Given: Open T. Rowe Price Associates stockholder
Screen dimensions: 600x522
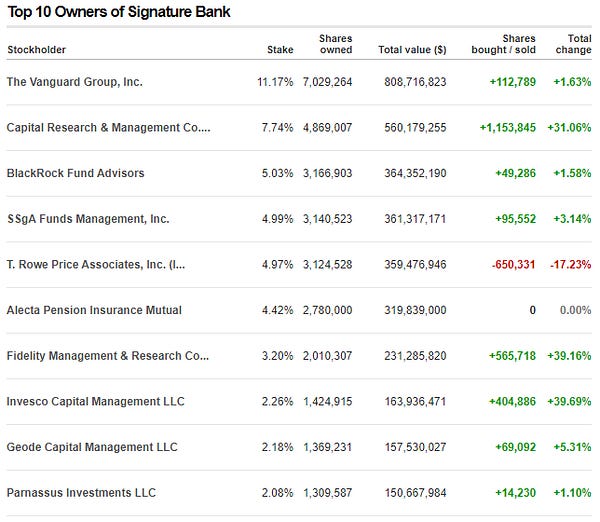Looking at the screenshot, I should click(x=96, y=264).
